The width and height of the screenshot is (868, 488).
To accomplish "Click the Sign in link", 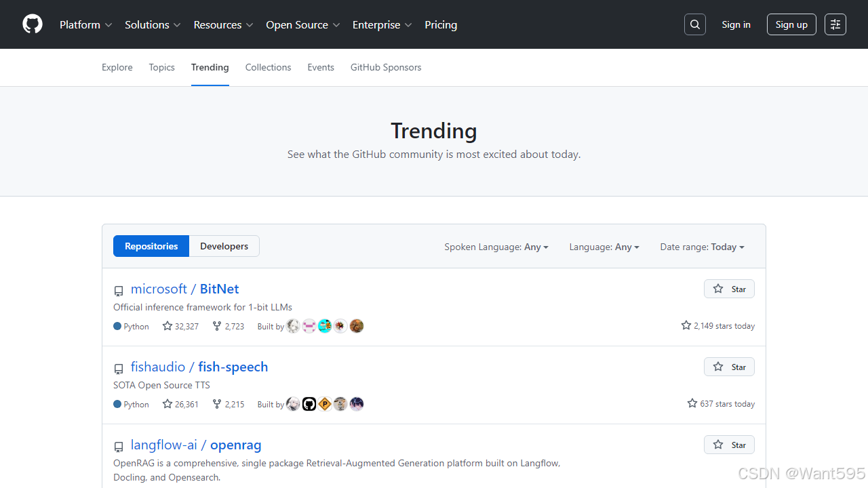I will tap(736, 24).
